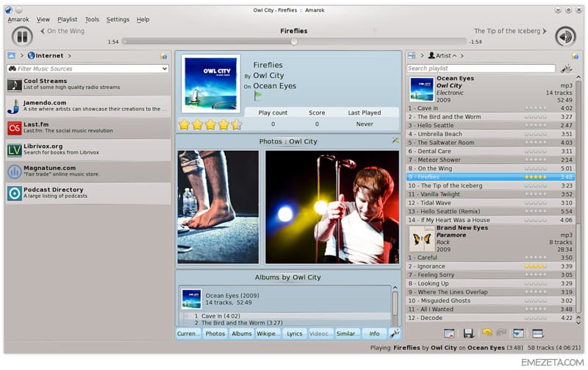588x370 pixels.
Task: Open the Jamendo.com source
Action: (x=88, y=106)
